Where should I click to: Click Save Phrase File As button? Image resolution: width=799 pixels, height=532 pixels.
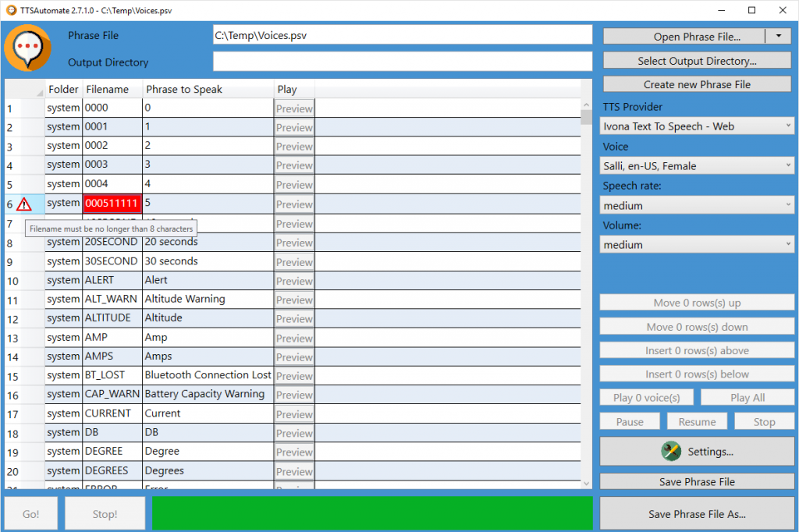pos(697,513)
